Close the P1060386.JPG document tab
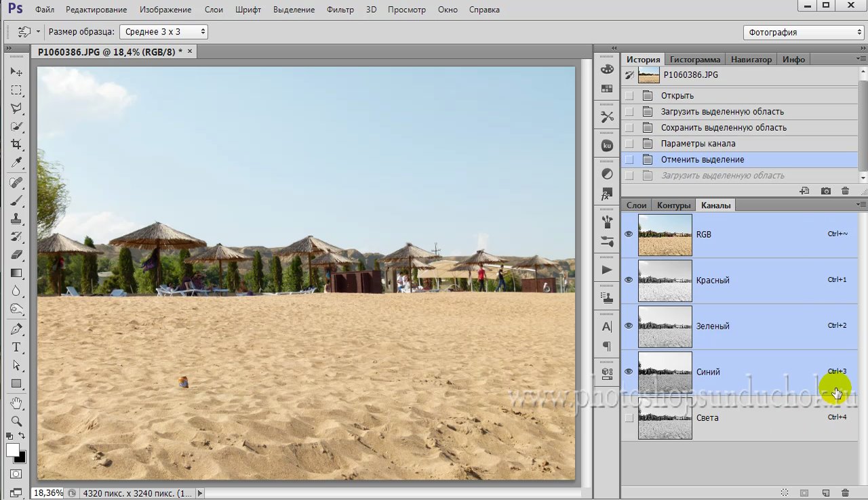The height and width of the screenshot is (500, 868). tap(190, 51)
